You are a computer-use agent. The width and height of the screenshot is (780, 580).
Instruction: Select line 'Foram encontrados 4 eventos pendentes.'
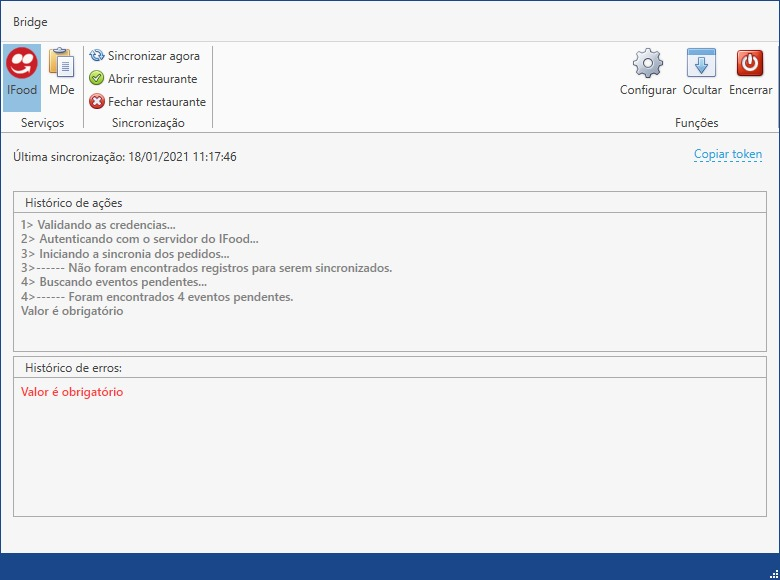pyautogui.click(x=157, y=297)
